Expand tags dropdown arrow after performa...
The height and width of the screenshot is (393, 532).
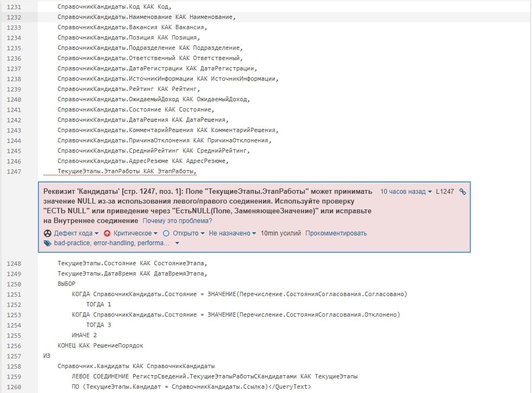(x=177, y=243)
